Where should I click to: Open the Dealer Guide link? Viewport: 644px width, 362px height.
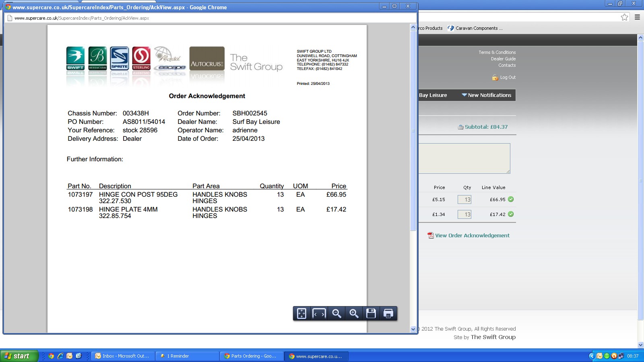click(x=503, y=59)
